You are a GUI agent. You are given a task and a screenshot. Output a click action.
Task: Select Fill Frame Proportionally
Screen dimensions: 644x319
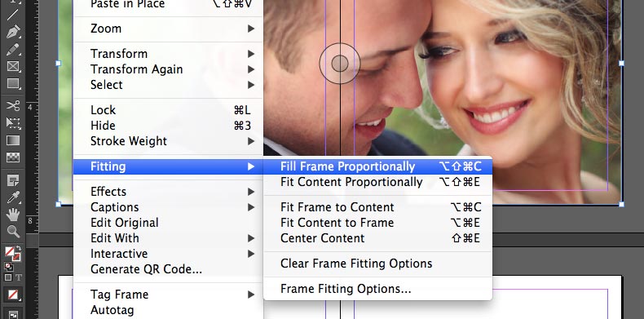(x=378, y=166)
